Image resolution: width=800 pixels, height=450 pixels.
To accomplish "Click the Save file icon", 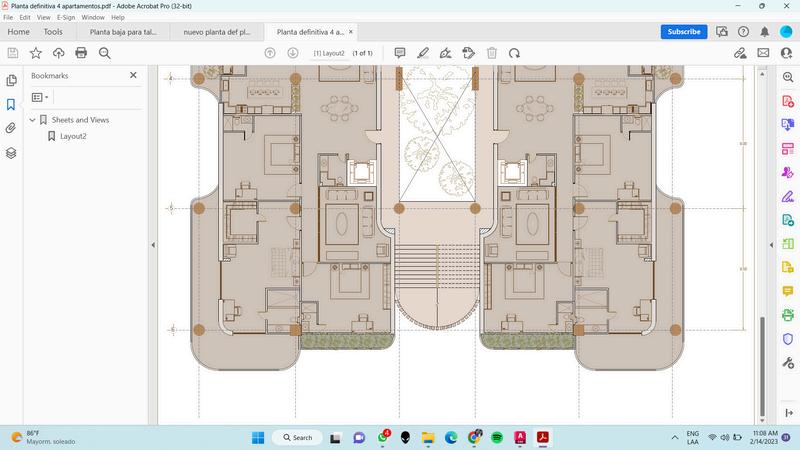I will point(13,53).
